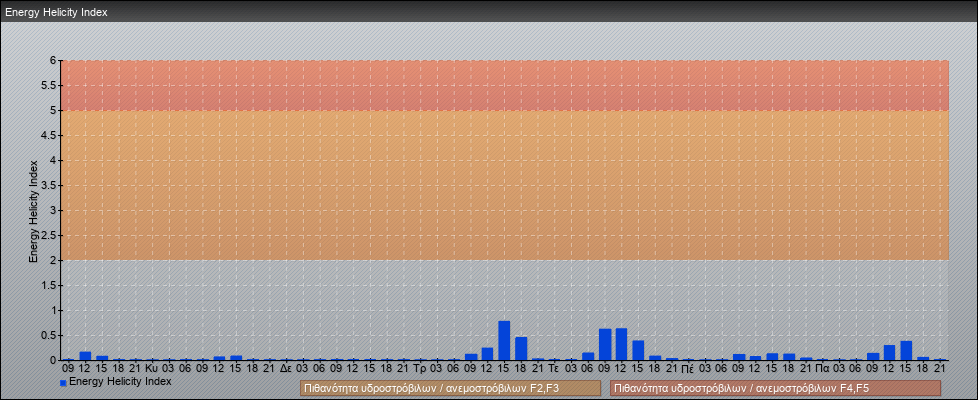Click the last tall bar at 15 after Πα

(x=906, y=351)
